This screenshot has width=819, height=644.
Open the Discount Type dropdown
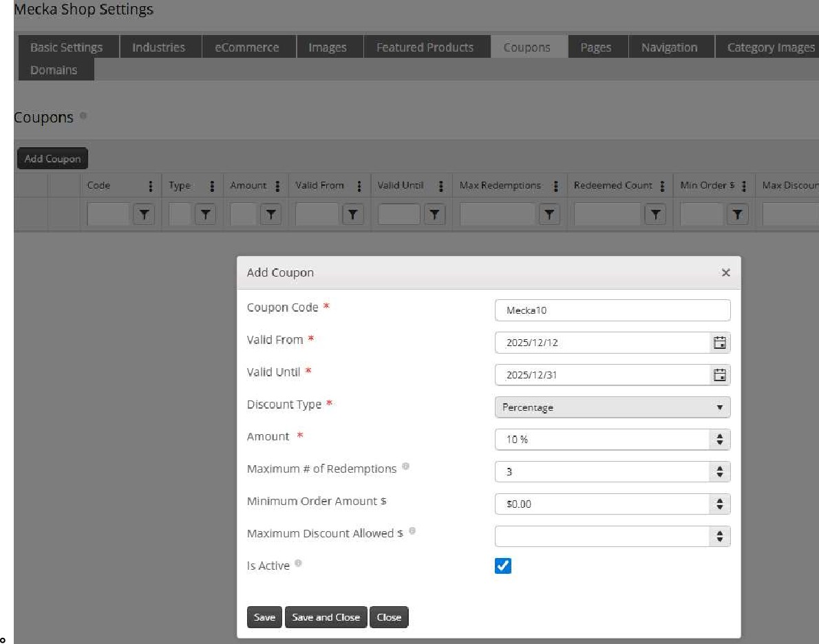(x=612, y=407)
